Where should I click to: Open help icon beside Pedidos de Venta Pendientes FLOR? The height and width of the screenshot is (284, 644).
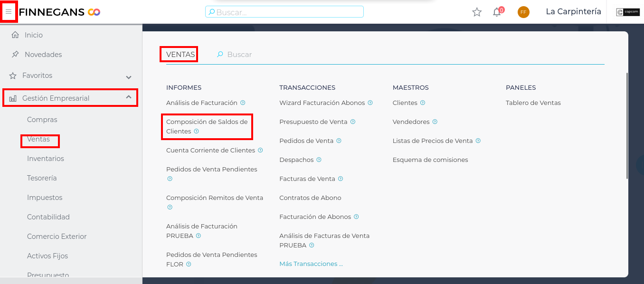click(x=189, y=264)
